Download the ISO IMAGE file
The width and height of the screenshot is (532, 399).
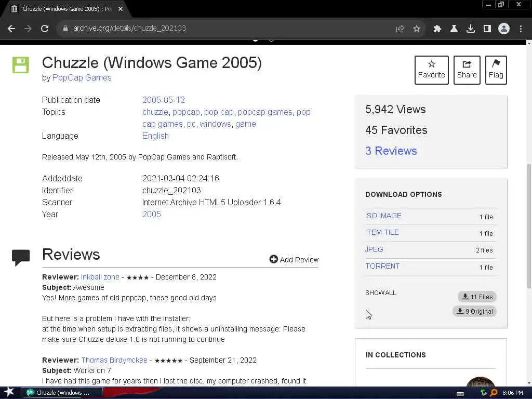pos(383,216)
